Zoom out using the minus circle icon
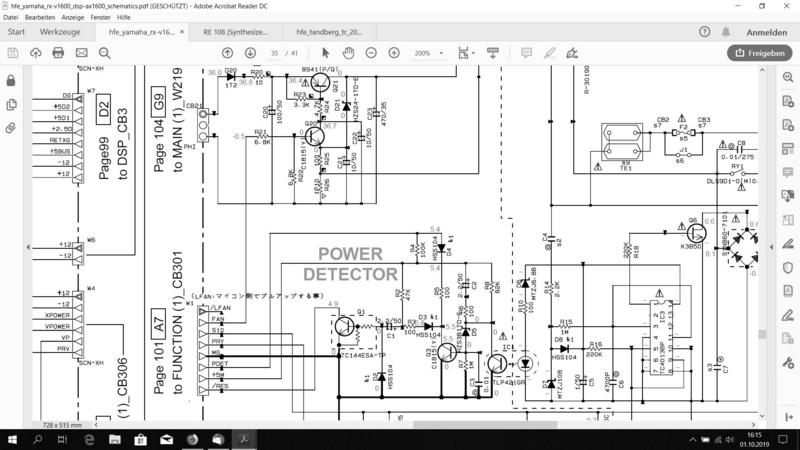This screenshot has height=450, width=800. point(371,53)
